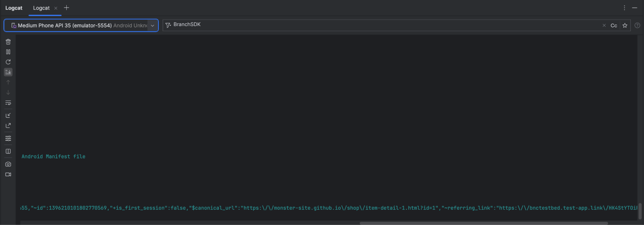Open the Logcat panel options menu
Viewport: 644px width, 225px height.
tap(624, 8)
